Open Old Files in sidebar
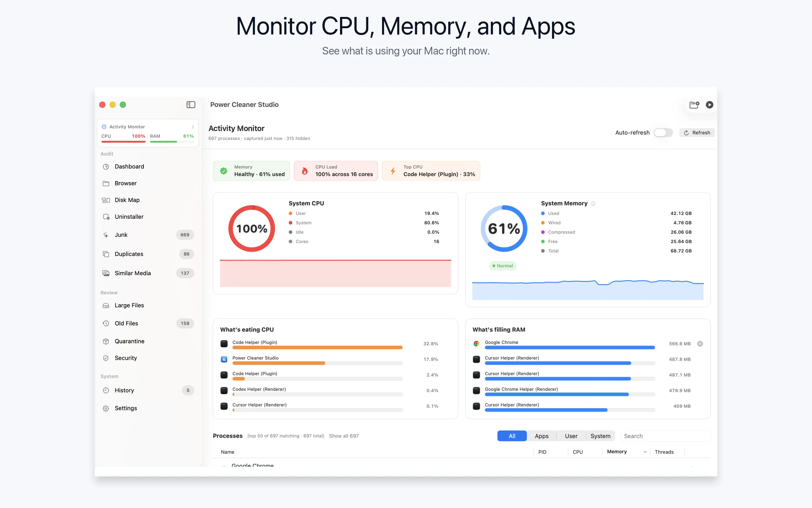The height and width of the screenshot is (508, 812). pos(148,323)
